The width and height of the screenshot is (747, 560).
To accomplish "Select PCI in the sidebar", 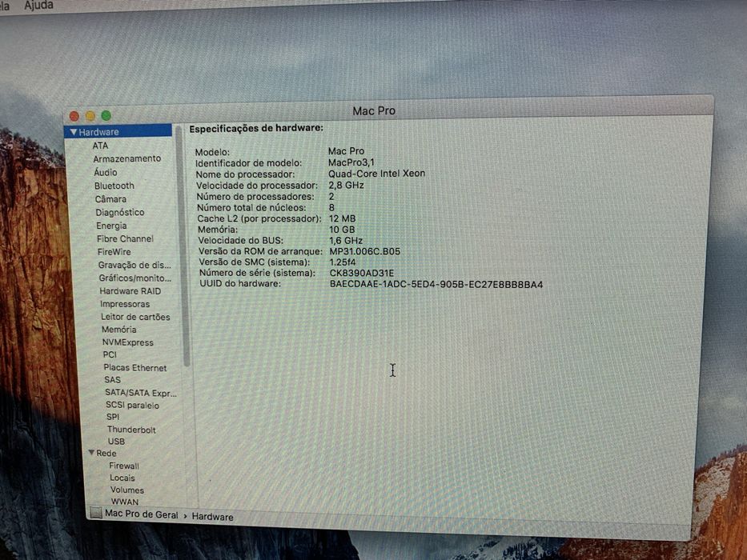I will 110,354.
